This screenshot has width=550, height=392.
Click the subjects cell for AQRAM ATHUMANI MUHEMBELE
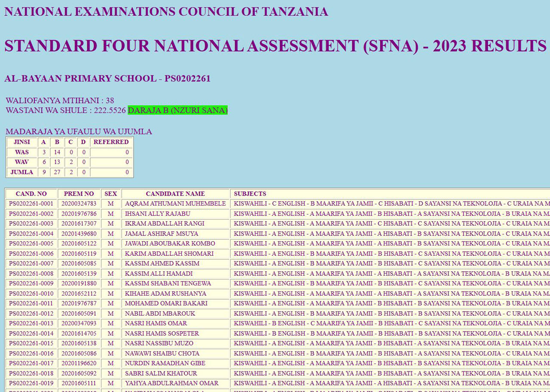(390, 204)
